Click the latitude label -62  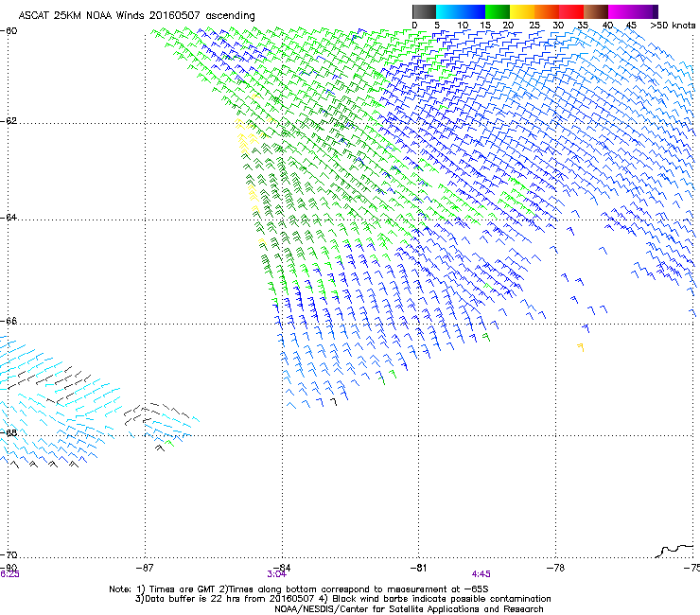[x=9, y=121]
